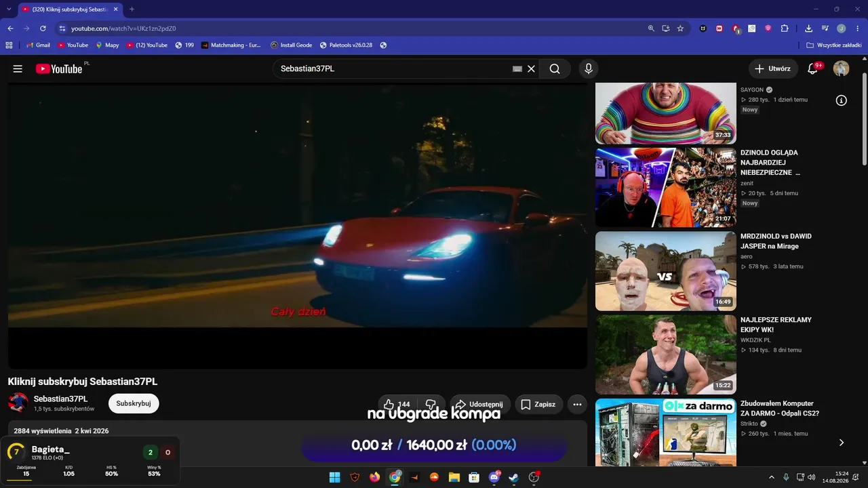Play the MRDZINOLD vs DAWID JASPER thumbnail
The height and width of the screenshot is (488, 868).
(x=665, y=271)
